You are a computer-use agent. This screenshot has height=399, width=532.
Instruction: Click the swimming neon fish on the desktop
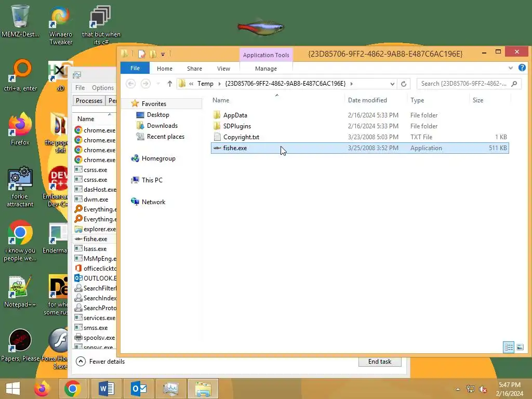click(x=261, y=28)
